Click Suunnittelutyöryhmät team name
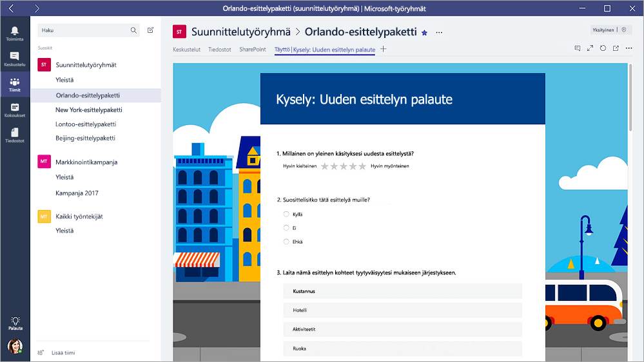 click(86, 65)
